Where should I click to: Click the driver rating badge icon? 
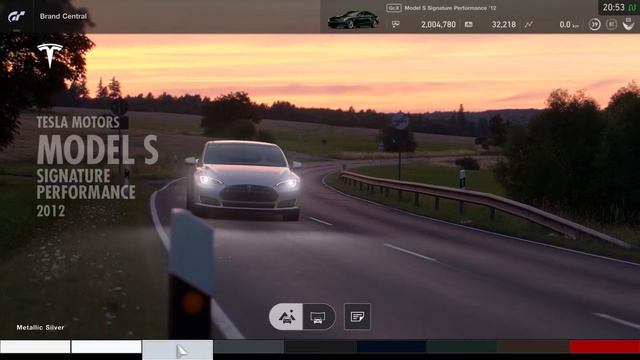[611, 24]
